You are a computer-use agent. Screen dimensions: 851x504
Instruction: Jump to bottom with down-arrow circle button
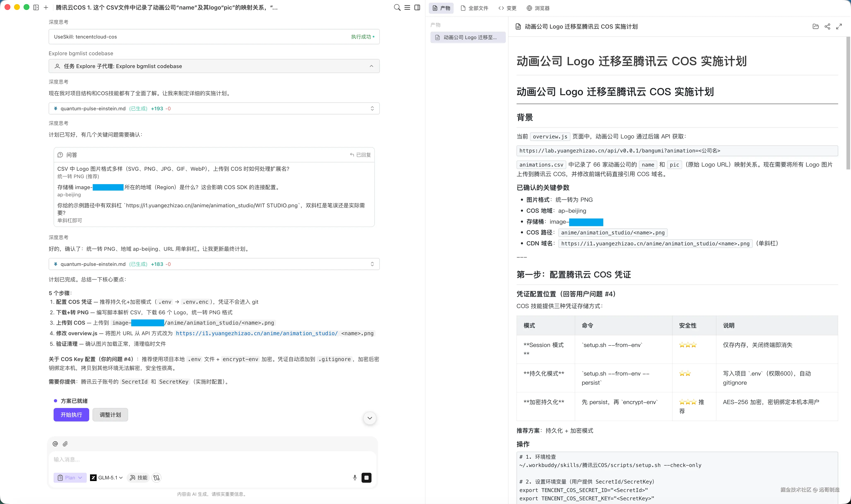[370, 418]
